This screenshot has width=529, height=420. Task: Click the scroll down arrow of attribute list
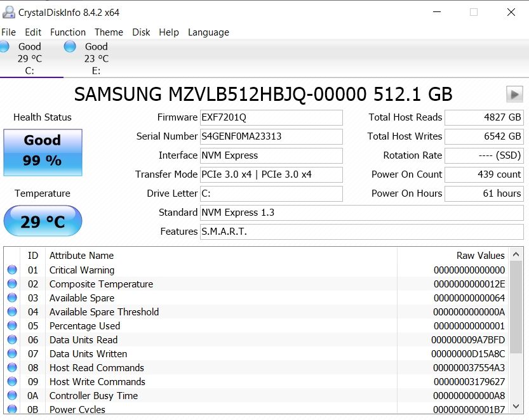516,406
